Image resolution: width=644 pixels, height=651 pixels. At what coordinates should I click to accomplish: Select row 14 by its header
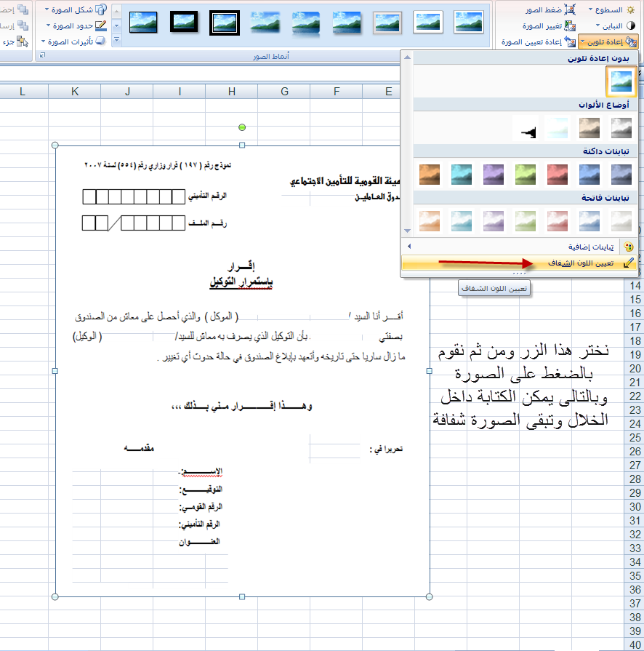click(635, 286)
